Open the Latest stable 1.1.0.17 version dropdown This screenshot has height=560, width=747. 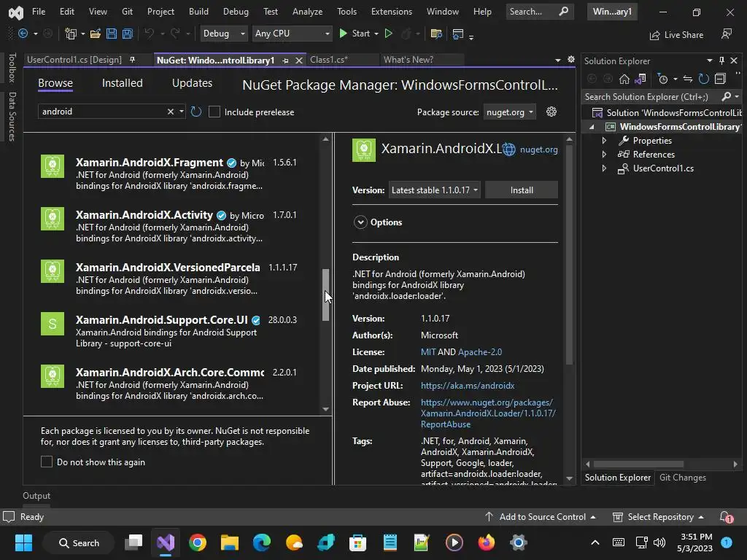(434, 190)
